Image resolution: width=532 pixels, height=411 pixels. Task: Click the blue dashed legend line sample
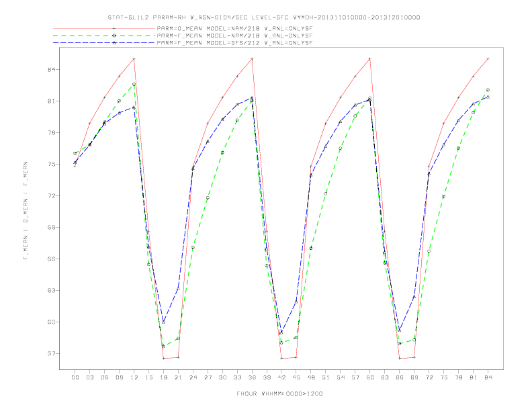pyautogui.click(x=104, y=43)
